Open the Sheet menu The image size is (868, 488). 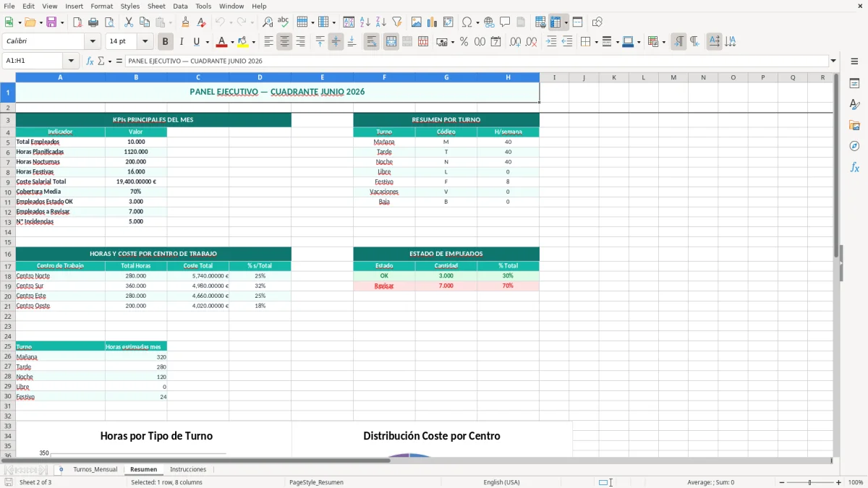tap(156, 6)
